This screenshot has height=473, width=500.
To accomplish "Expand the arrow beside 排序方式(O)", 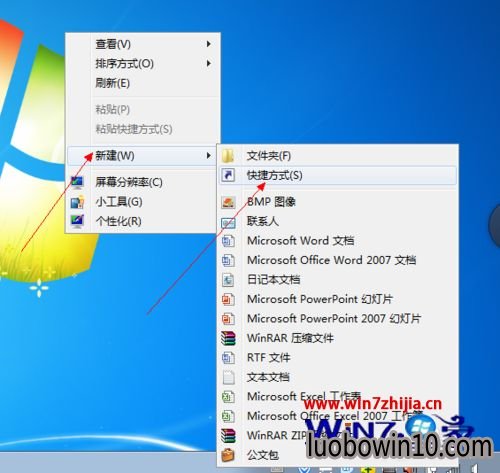I will point(209,63).
